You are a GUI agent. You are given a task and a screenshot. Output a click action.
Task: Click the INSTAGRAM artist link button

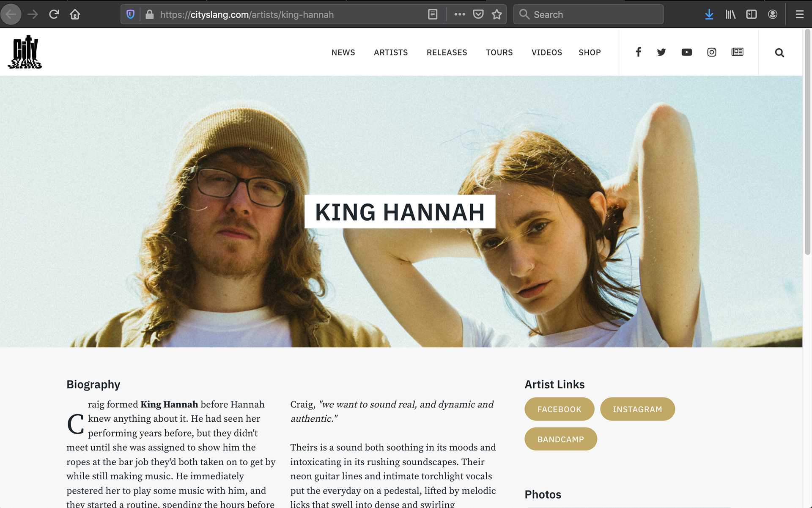click(637, 409)
